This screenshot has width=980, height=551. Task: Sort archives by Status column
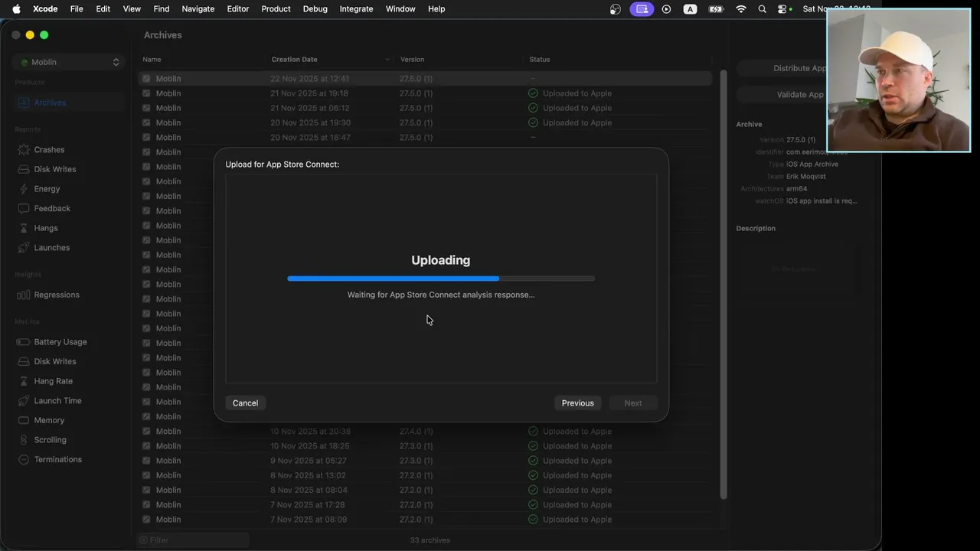coord(619,60)
